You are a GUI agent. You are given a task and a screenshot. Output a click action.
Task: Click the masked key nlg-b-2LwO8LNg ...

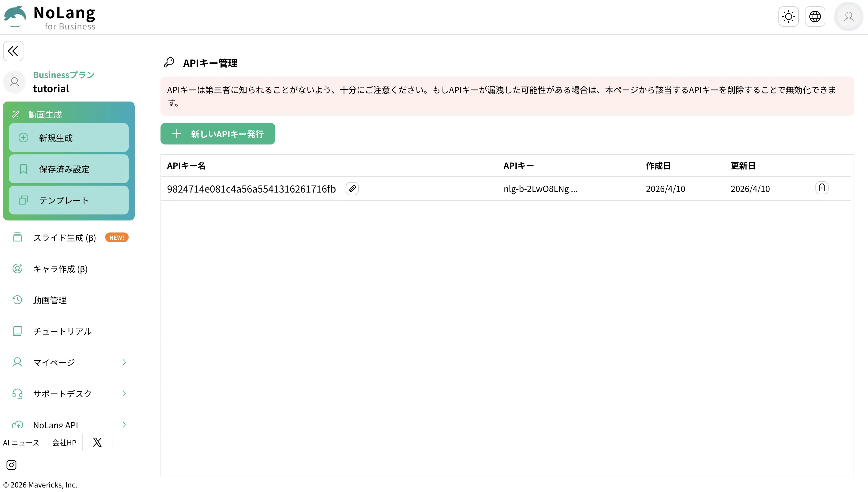coord(540,189)
